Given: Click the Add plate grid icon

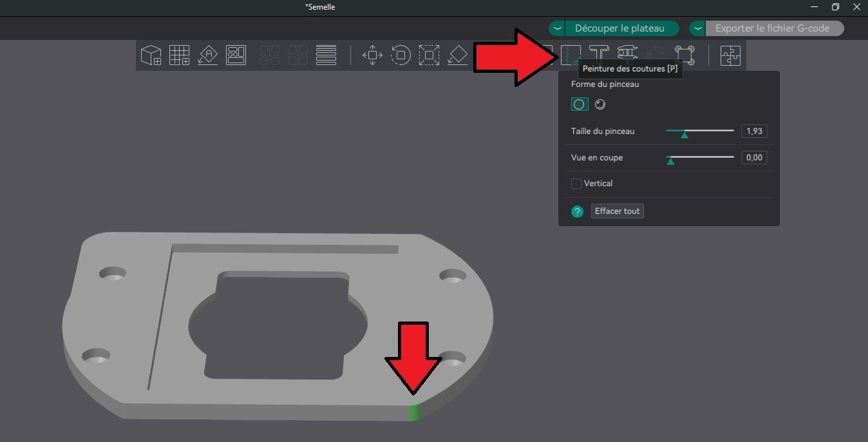Looking at the screenshot, I should (x=179, y=55).
